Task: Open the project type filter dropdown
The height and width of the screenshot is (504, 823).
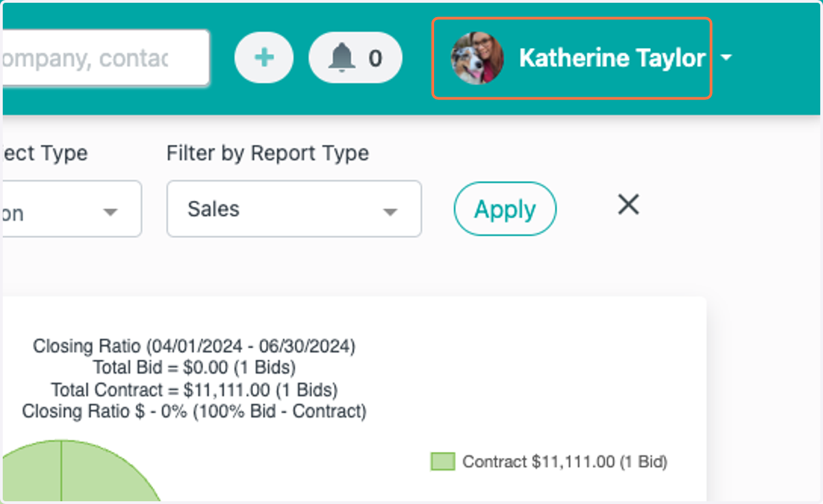Action: coord(72,209)
